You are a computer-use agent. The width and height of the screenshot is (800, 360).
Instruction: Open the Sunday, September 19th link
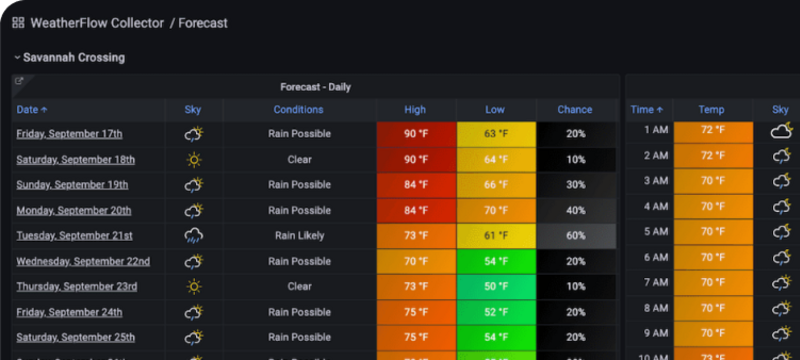pyautogui.click(x=72, y=185)
